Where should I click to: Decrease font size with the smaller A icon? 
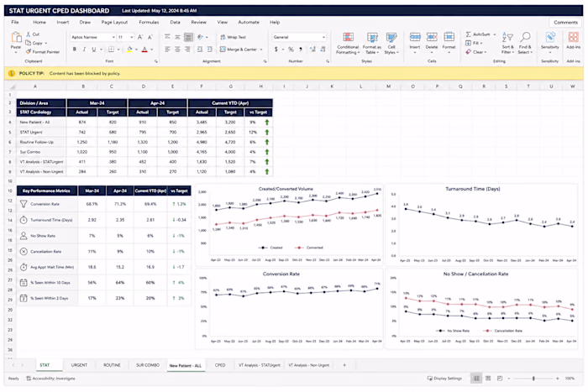coord(150,37)
